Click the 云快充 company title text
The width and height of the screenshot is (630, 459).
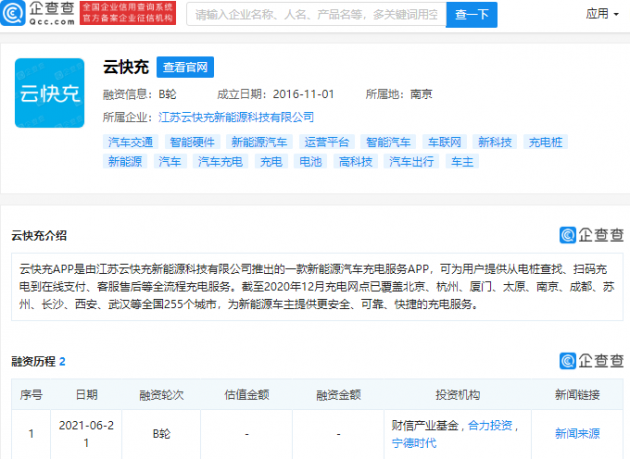(x=126, y=67)
